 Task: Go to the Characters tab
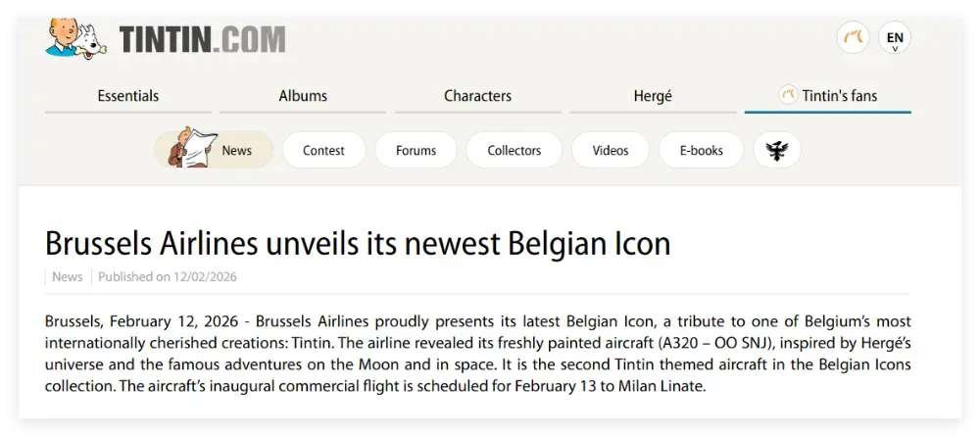pos(477,96)
